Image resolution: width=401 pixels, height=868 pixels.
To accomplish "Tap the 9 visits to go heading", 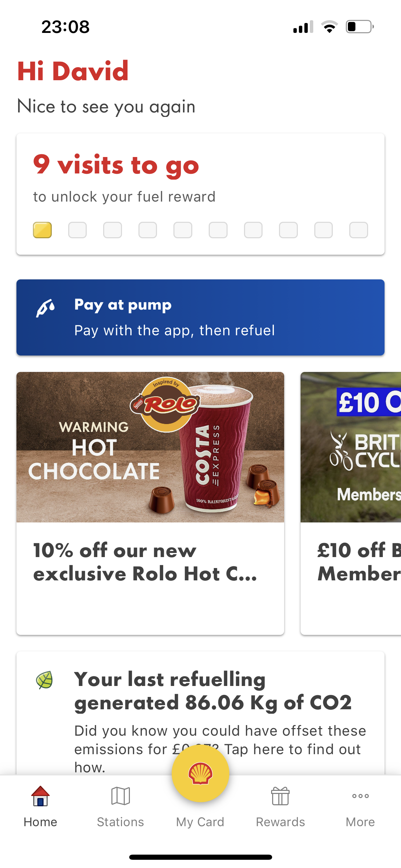I will pyautogui.click(x=116, y=165).
